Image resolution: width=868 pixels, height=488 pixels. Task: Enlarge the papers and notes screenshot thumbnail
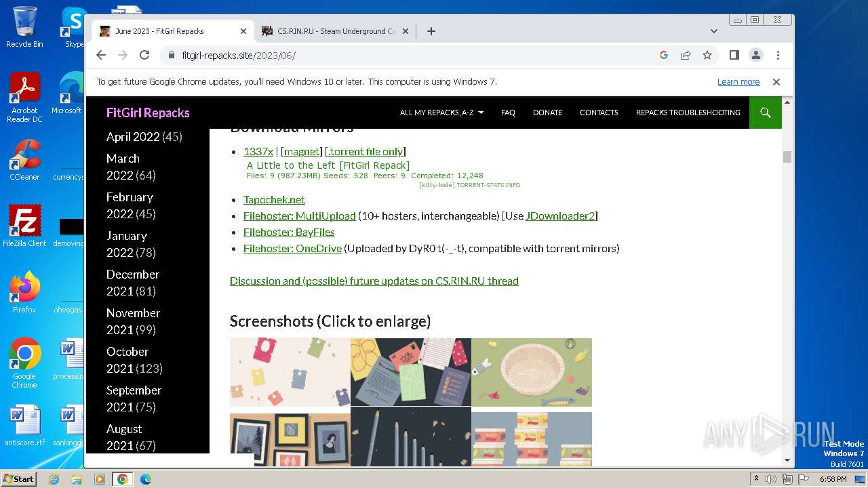411,372
